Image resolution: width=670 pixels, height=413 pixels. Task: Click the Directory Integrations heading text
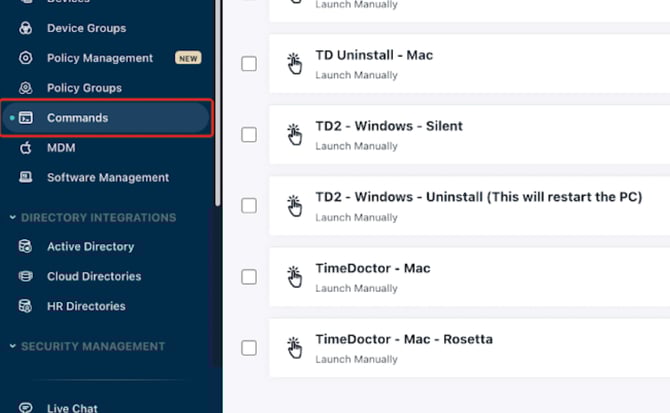98,217
